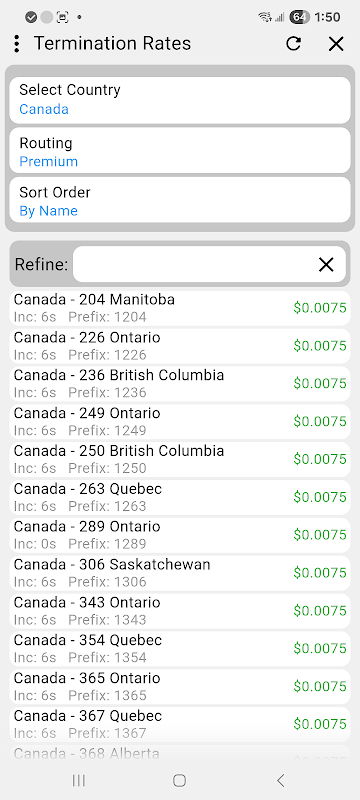Tap the Android back navigation icon
Screen dimensions: 360x800
tap(280, 780)
